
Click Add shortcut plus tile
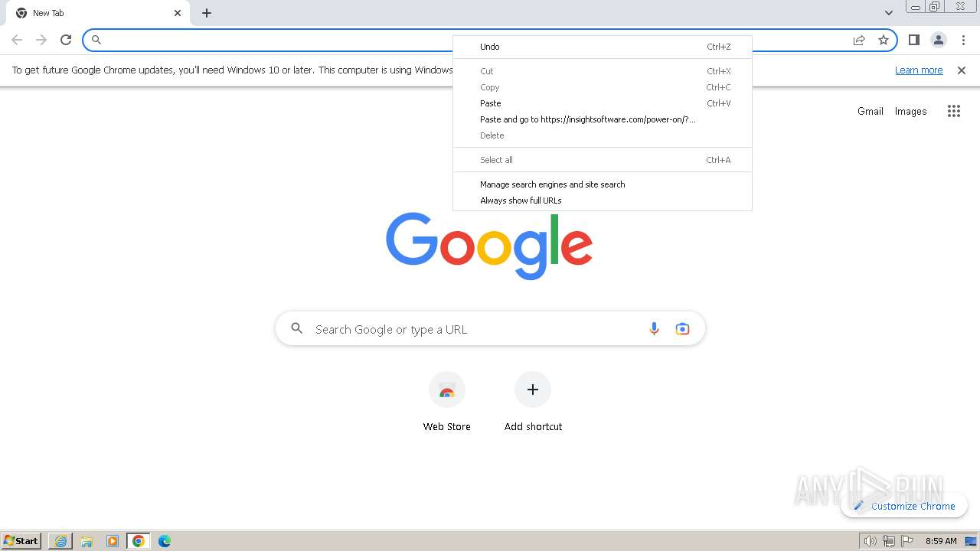533,403
